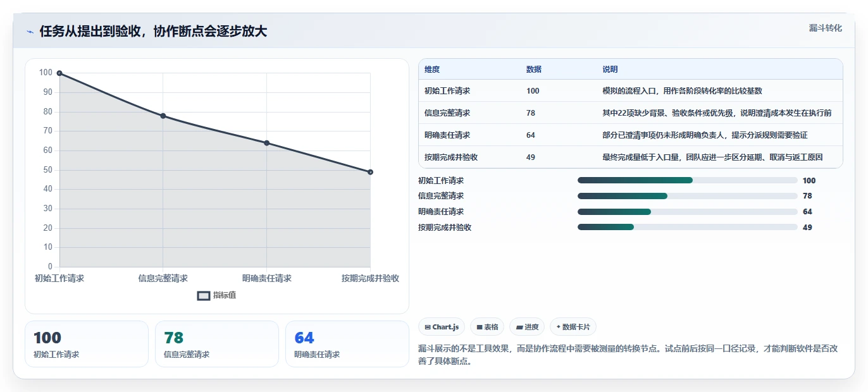The image size is (868, 392).
Task: Click the 指标值 legend label
Action: [225, 295]
